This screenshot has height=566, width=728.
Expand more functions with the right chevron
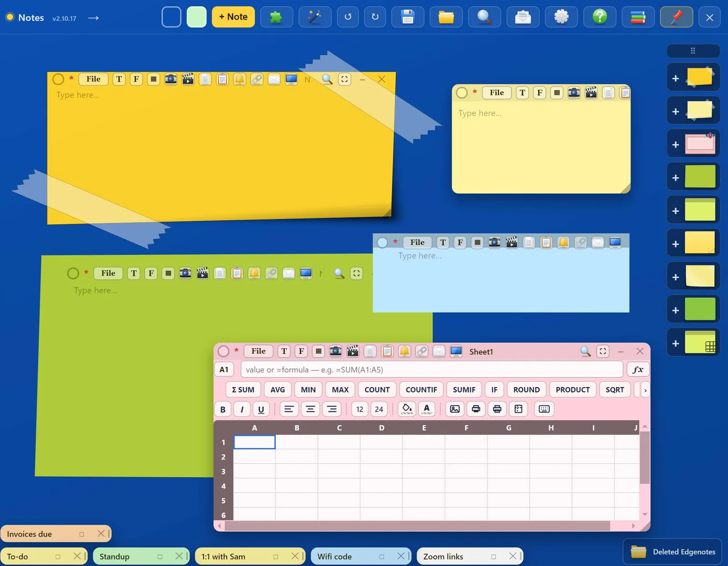click(x=645, y=390)
